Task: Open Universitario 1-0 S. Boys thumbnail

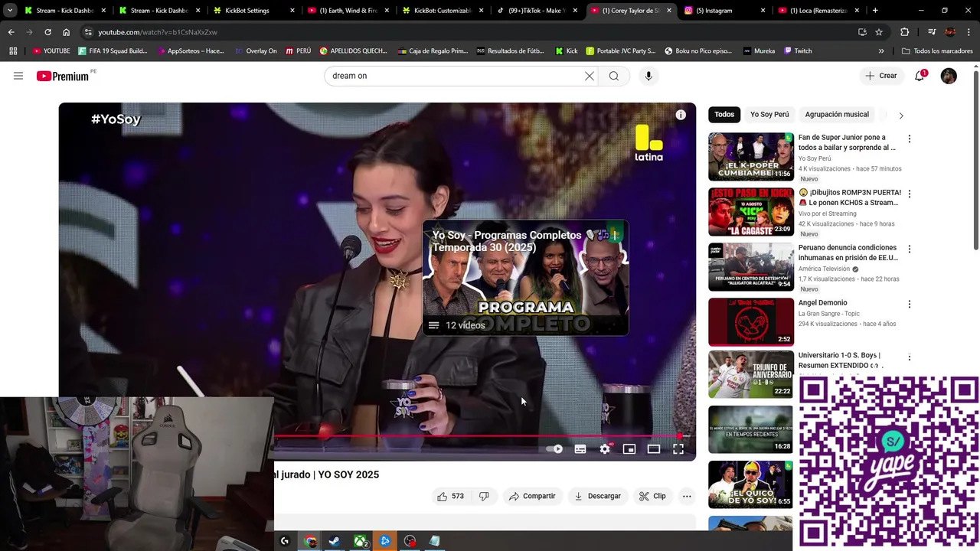Action: tap(750, 374)
